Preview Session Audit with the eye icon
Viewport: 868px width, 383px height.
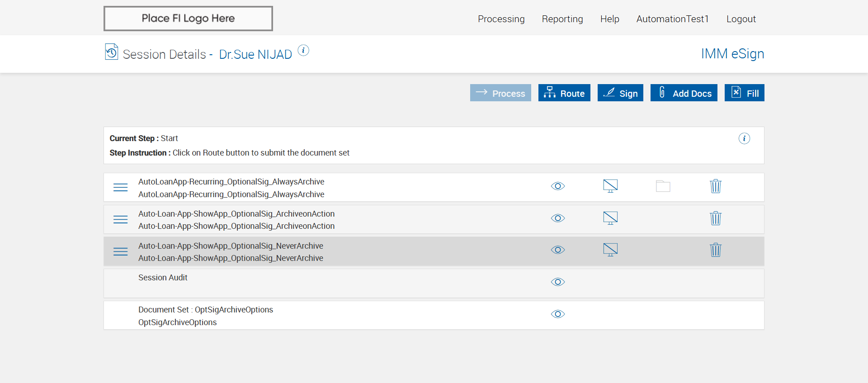coord(558,282)
